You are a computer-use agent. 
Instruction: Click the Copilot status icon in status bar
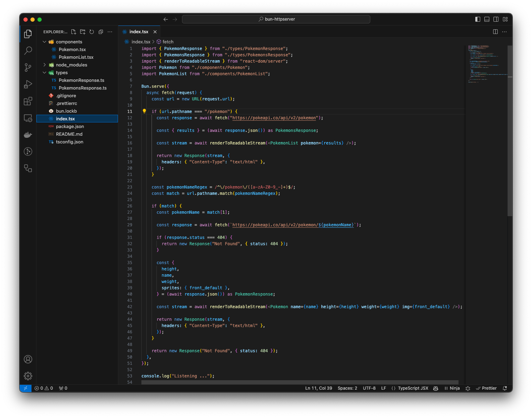click(436, 388)
